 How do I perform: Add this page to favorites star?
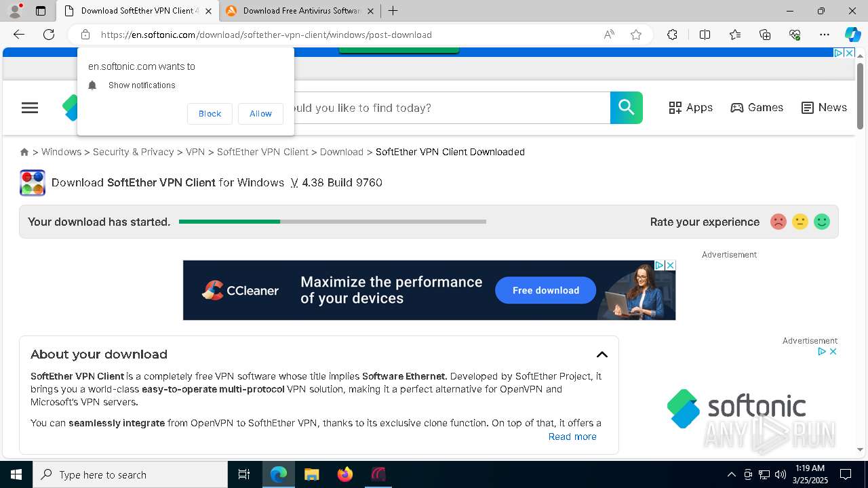(x=636, y=35)
